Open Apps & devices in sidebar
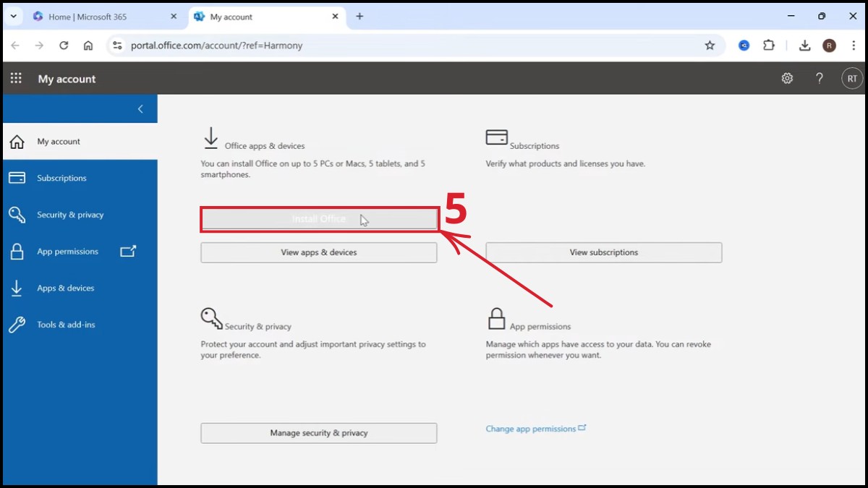This screenshot has height=488, width=868. [79, 288]
